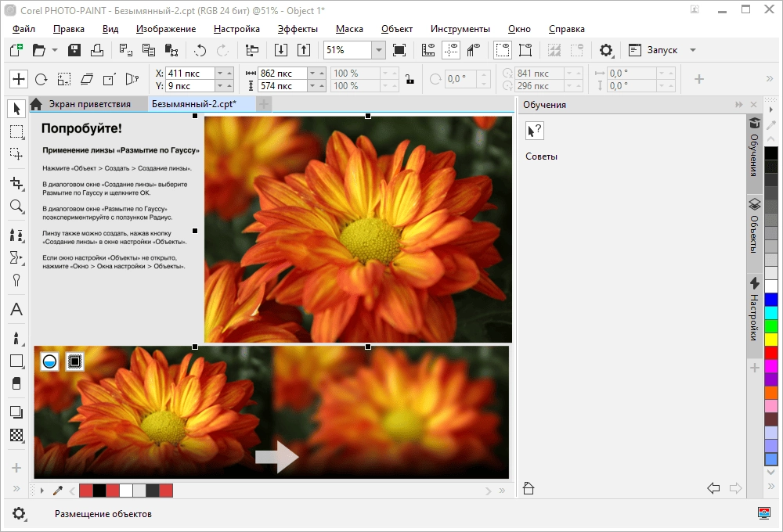Select the Pick tool arrow

pos(16,109)
